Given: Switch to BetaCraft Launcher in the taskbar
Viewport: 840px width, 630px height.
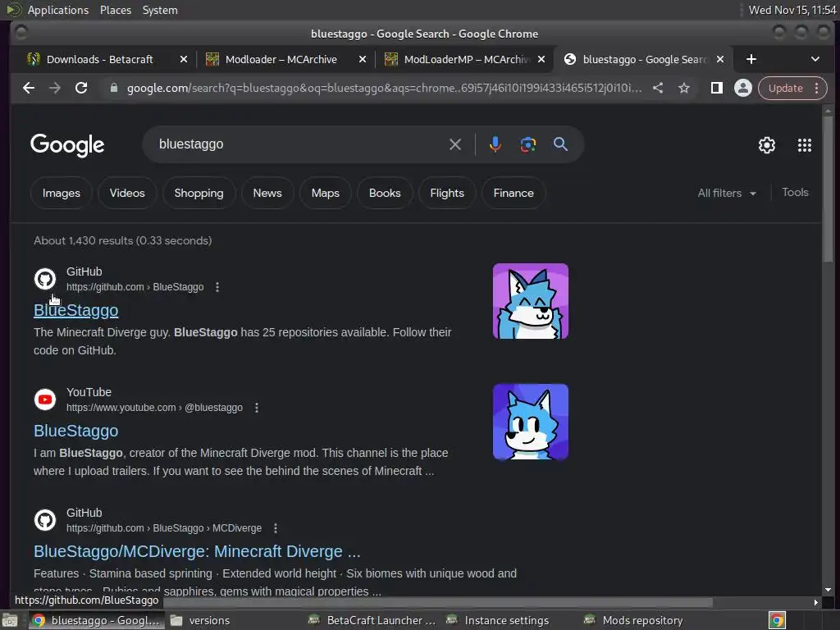Looking at the screenshot, I should [372, 620].
